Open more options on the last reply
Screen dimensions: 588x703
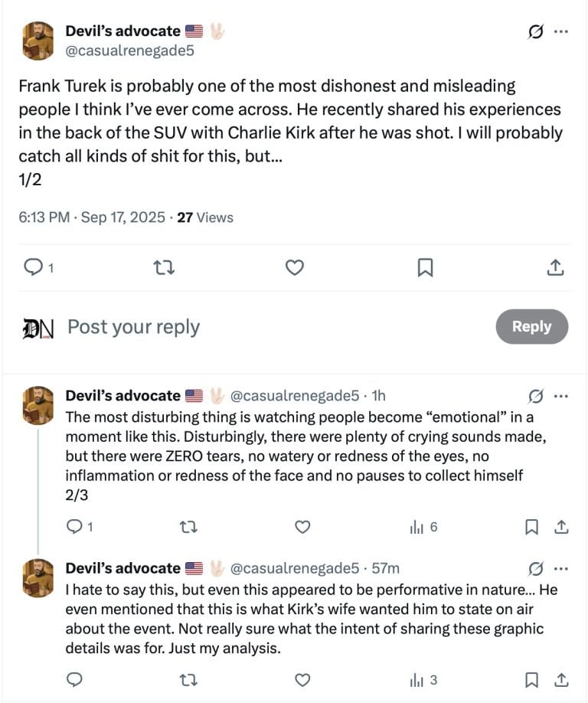pyautogui.click(x=561, y=568)
